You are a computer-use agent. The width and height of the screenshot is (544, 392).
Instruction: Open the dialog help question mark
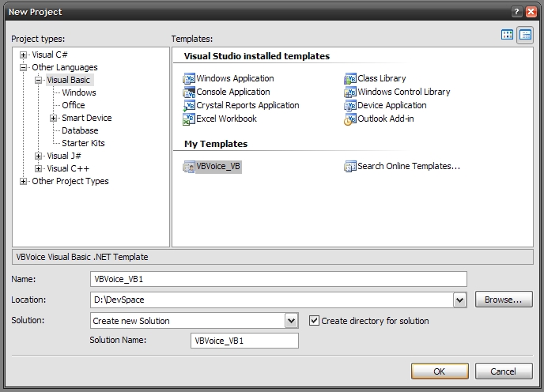(516, 12)
